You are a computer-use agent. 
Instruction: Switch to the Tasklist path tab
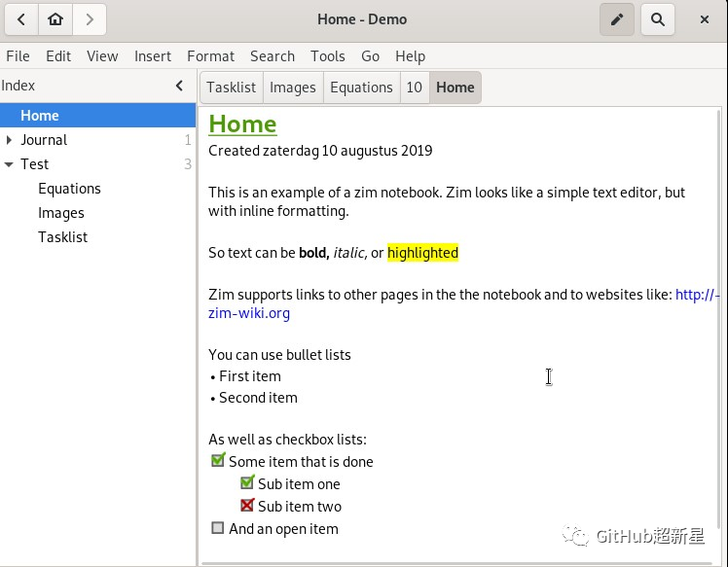[232, 88]
